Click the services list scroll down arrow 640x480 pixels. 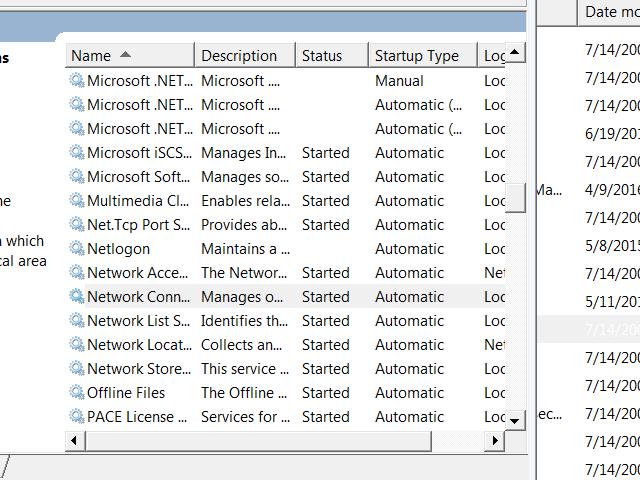tap(515, 420)
